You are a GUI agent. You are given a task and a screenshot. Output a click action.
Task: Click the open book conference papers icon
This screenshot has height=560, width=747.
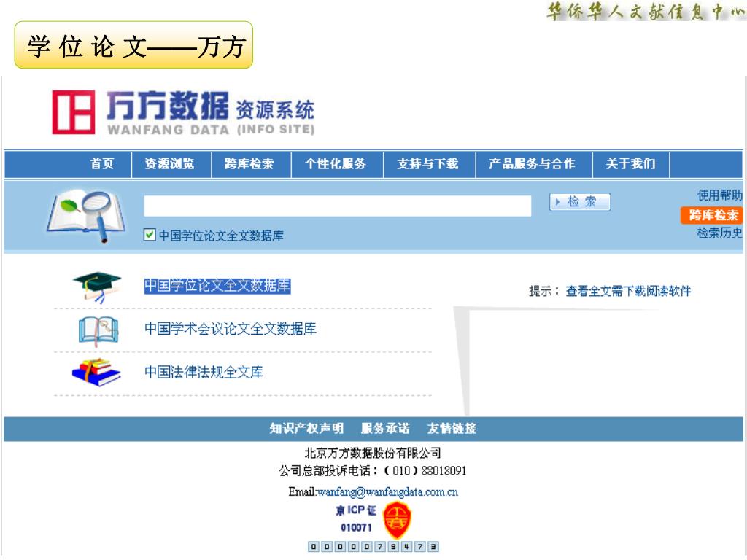tap(98, 331)
